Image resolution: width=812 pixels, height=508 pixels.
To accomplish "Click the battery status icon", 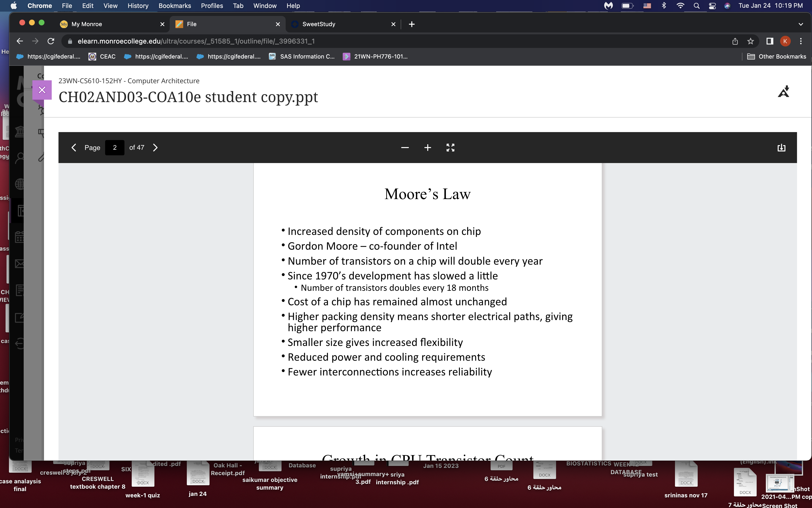I will tap(627, 6).
